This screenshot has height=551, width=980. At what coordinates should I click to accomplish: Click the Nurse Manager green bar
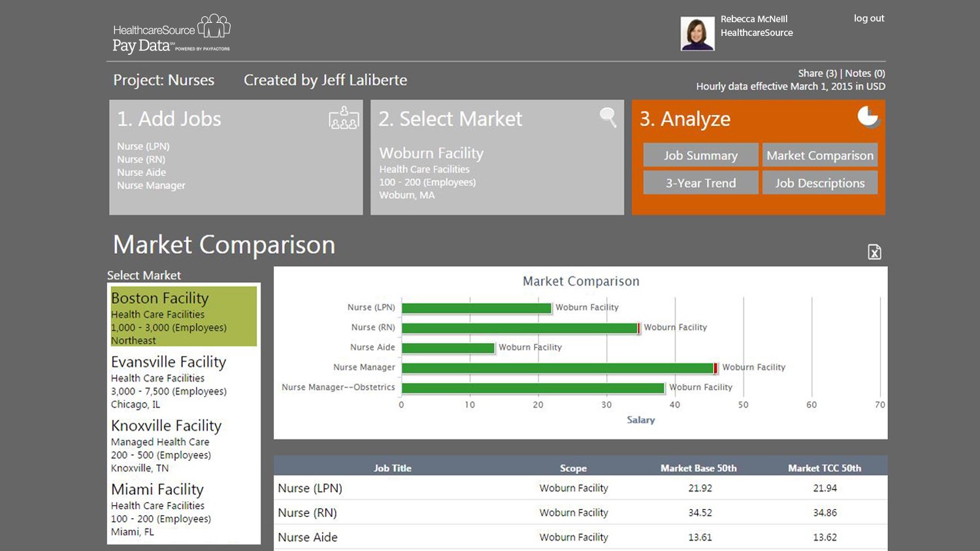558,368
